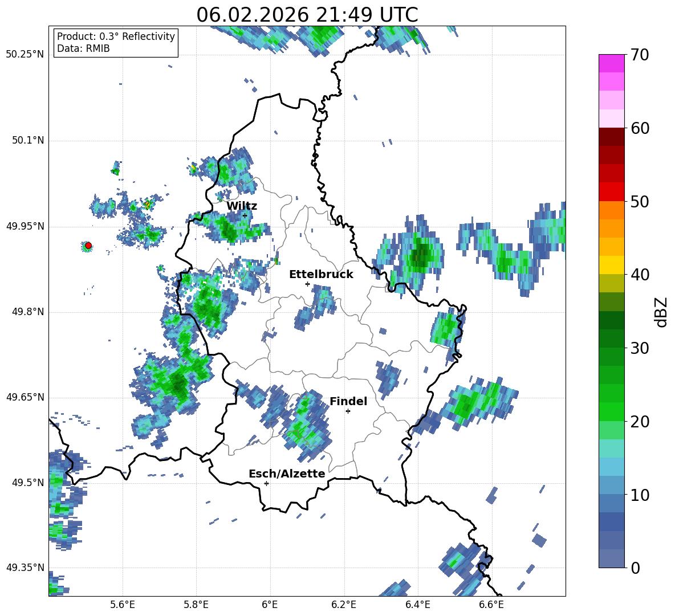Click the cross marker below Wiltz

(x=245, y=215)
